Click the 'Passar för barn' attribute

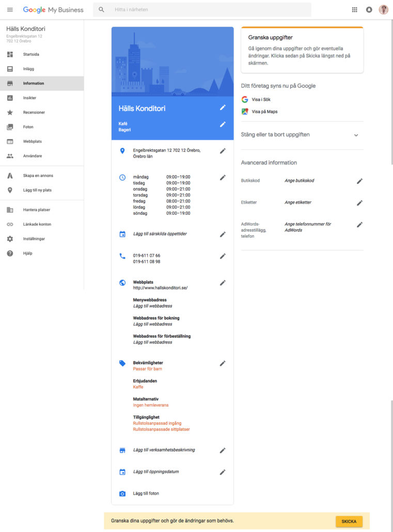click(147, 369)
